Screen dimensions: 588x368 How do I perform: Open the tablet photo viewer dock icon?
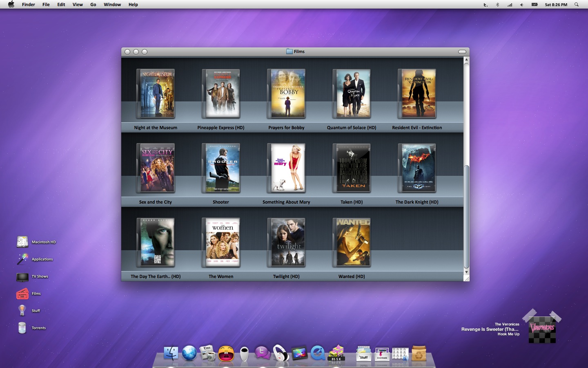pyautogui.click(x=299, y=353)
